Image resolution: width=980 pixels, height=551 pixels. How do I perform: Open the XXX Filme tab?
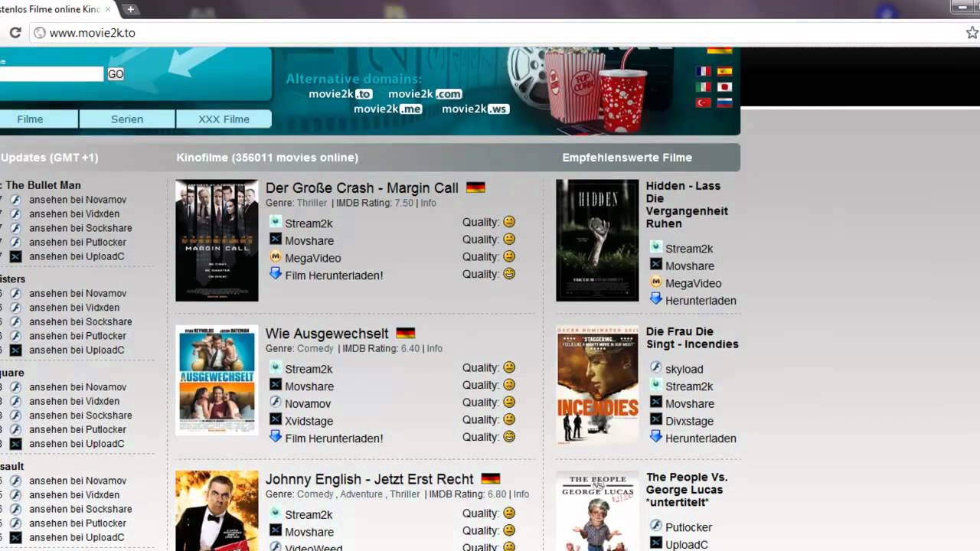(x=224, y=119)
